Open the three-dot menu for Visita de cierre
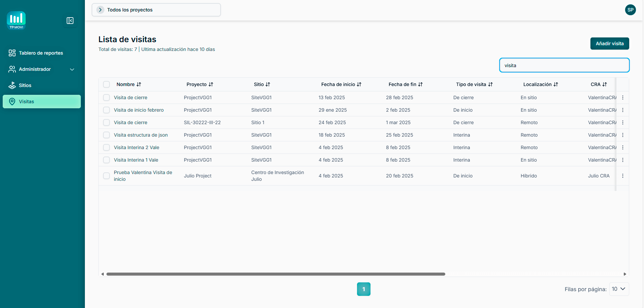644x308 pixels. pos(623,97)
